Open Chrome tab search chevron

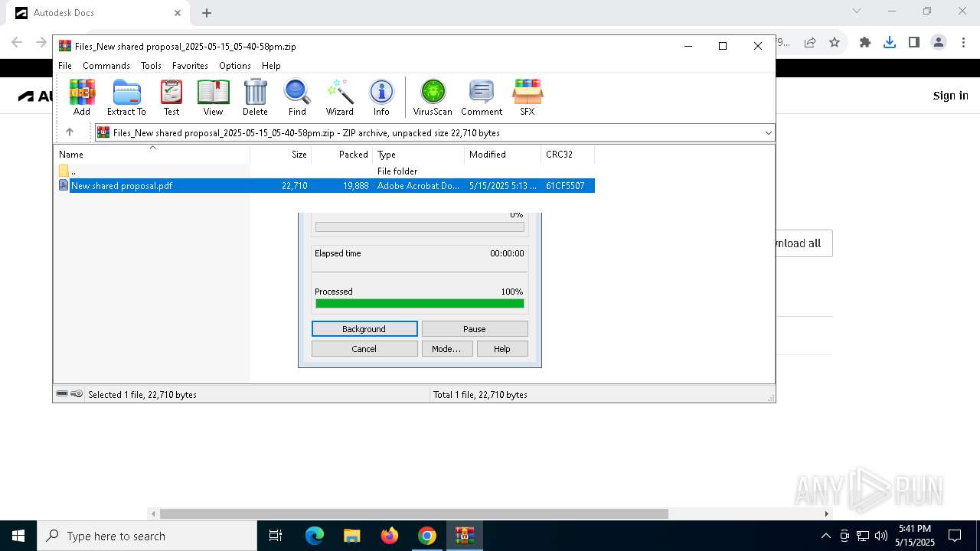pos(857,11)
